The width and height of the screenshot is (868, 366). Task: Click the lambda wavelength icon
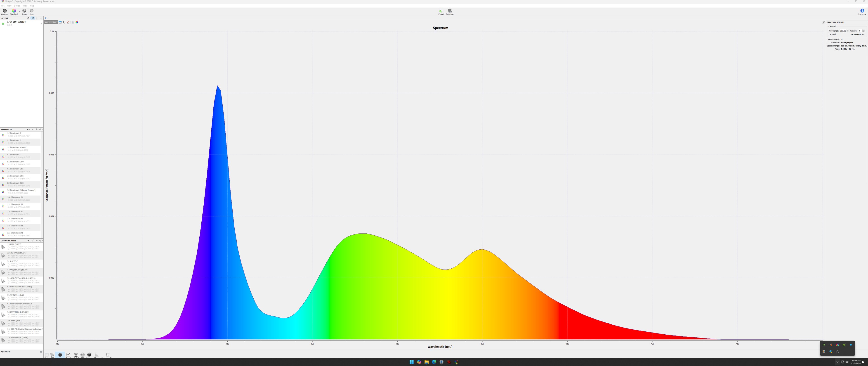coord(64,22)
